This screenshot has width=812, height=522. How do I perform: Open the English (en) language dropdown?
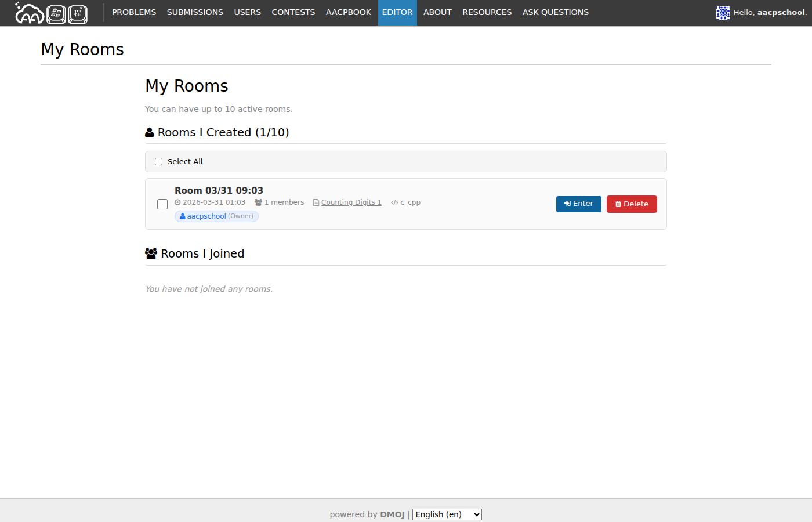pos(447,514)
